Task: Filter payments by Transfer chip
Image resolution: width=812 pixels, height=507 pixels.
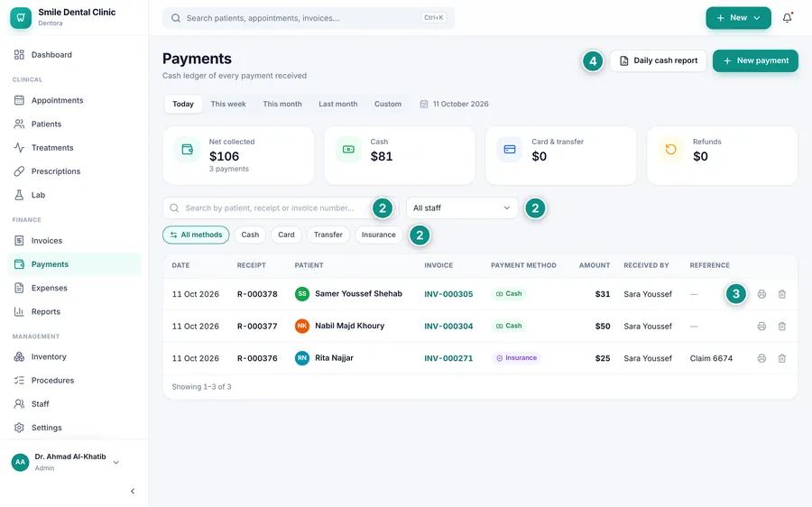Action: (328, 235)
